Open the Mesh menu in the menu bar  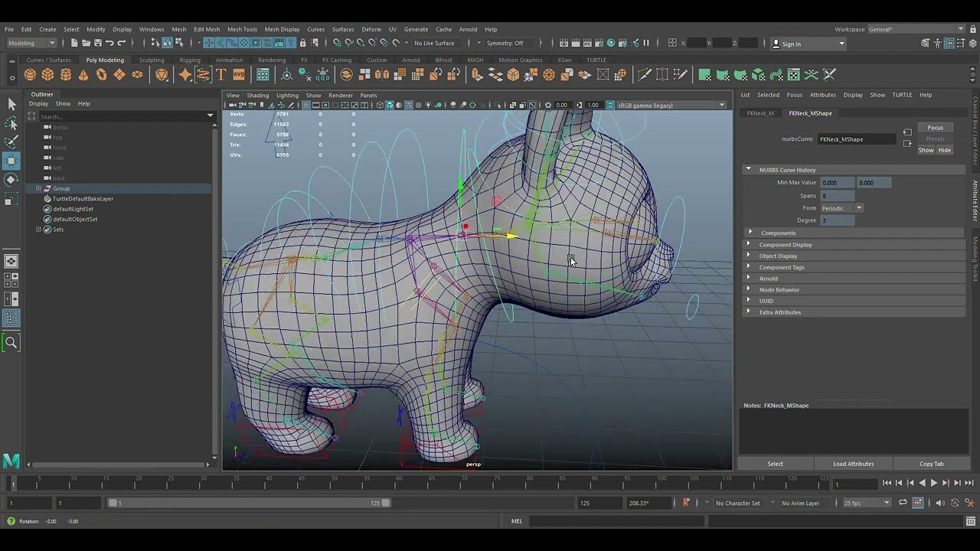(x=178, y=29)
